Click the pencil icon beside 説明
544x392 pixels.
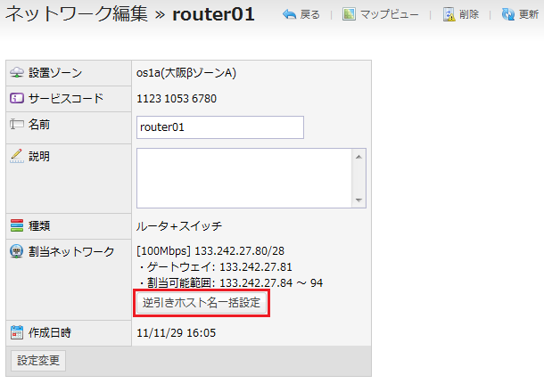17,156
